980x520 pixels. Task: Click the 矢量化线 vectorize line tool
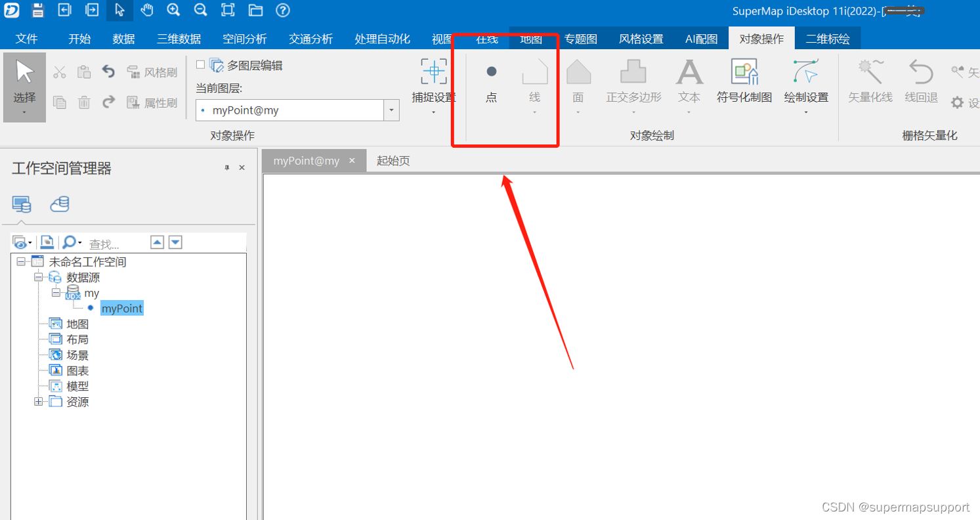(870, 81)
